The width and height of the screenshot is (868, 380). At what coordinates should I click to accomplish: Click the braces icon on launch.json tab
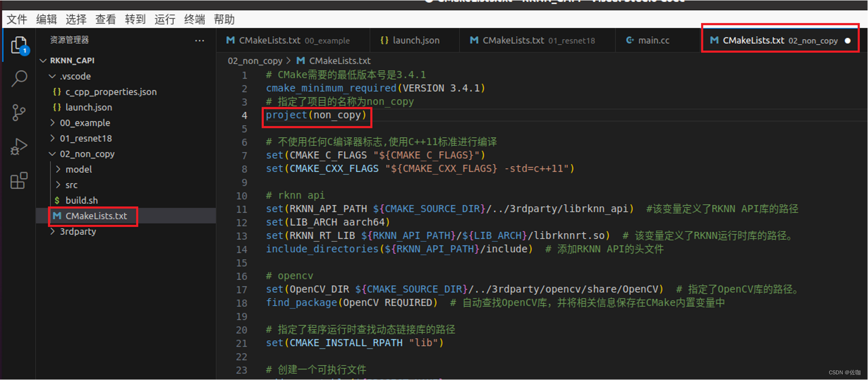pos(385,40)
